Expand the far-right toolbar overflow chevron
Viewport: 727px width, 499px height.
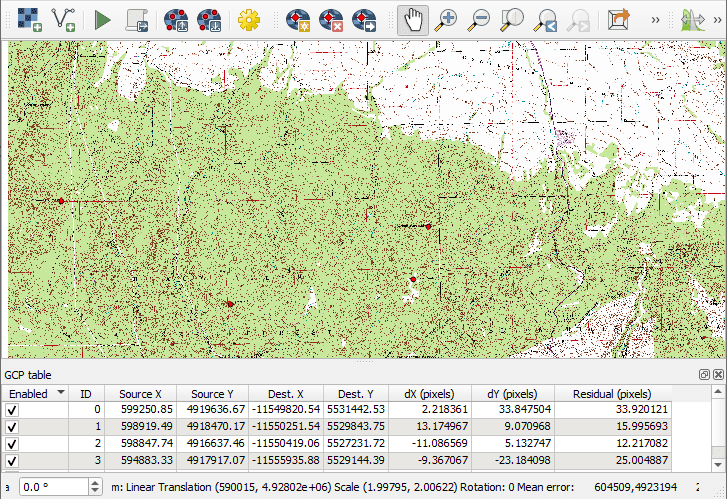[720, 19]
